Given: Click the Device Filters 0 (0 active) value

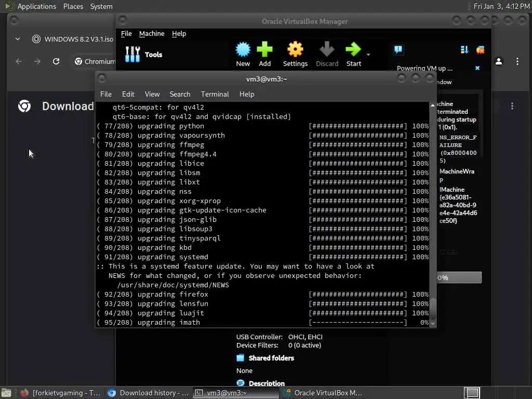Looking at the screenshot, I should tap(304, 345).
